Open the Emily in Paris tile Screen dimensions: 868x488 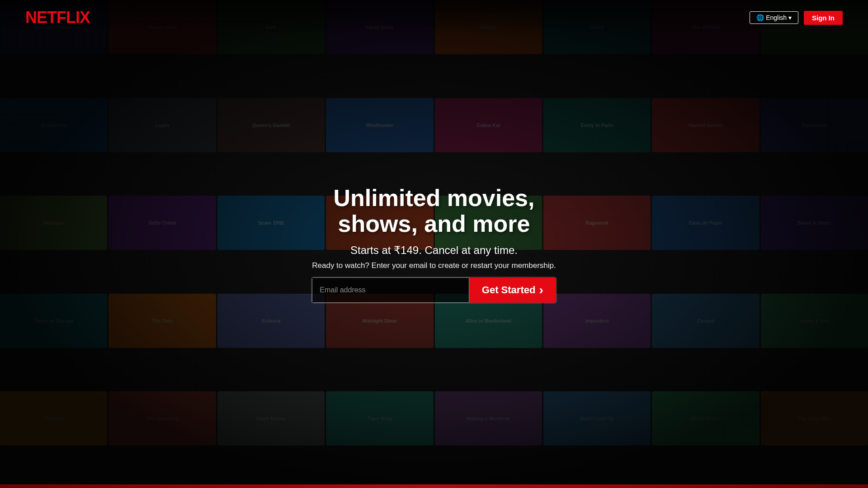[597, 125]
